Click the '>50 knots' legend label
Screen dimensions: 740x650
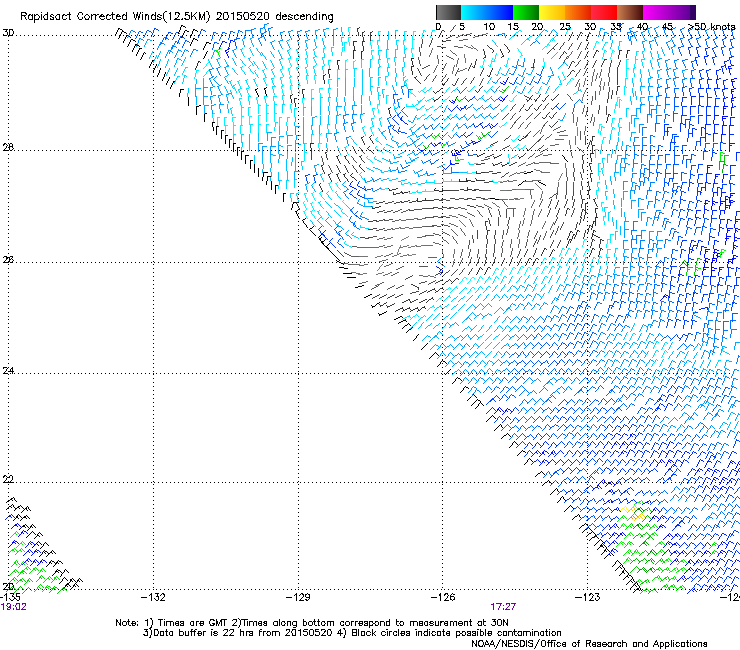tap(711, 26)
